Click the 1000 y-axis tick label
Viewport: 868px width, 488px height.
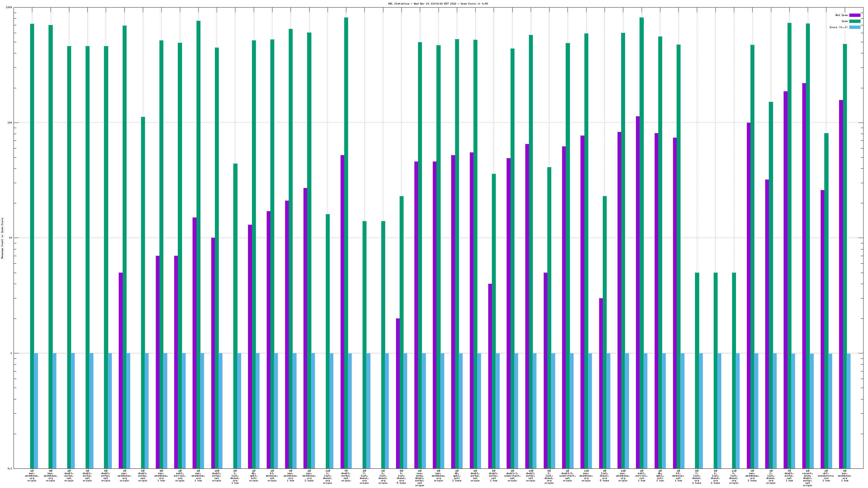coord(9,8)
